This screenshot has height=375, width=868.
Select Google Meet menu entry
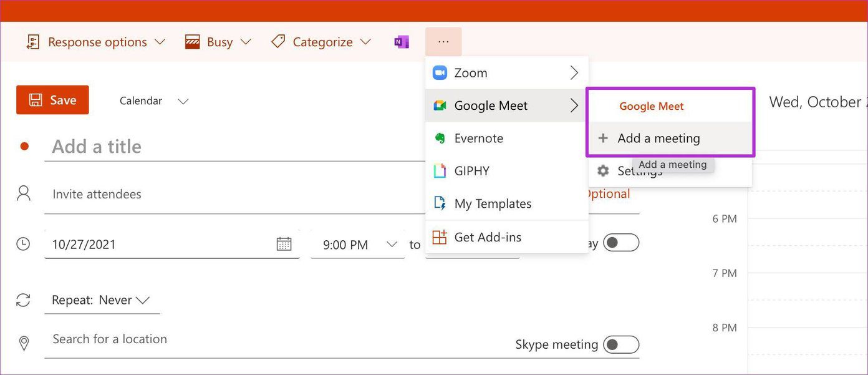point(507,105)
